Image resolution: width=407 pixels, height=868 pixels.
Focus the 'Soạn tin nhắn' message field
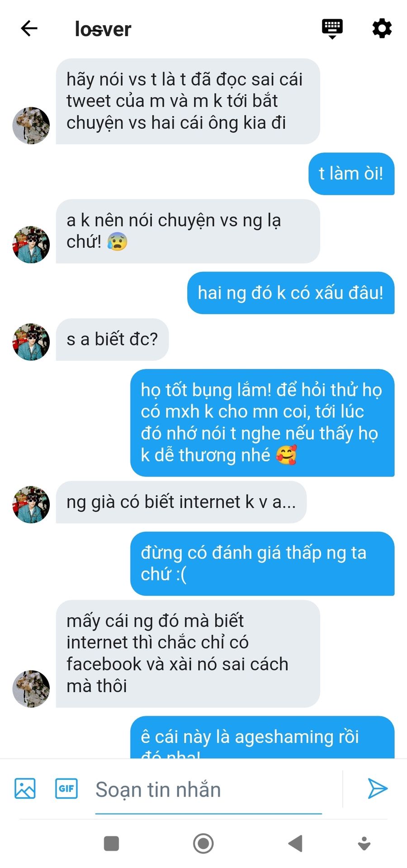[x=208, y=790]
